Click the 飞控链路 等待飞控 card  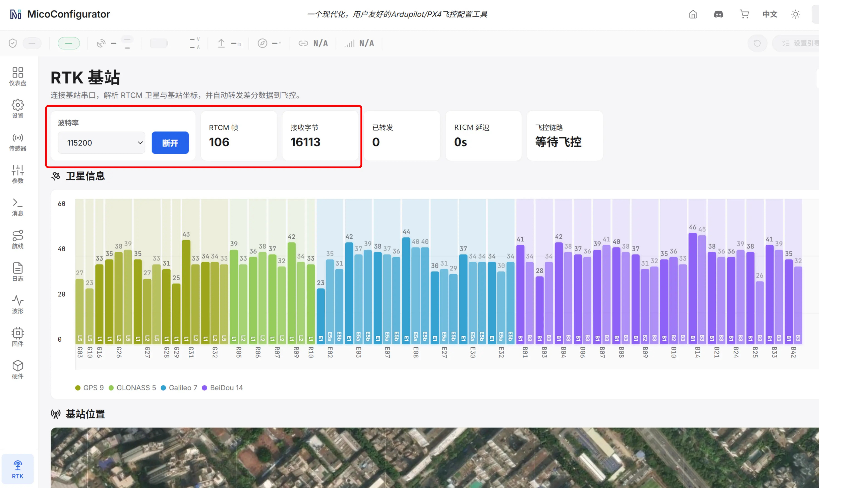point(565,136)
